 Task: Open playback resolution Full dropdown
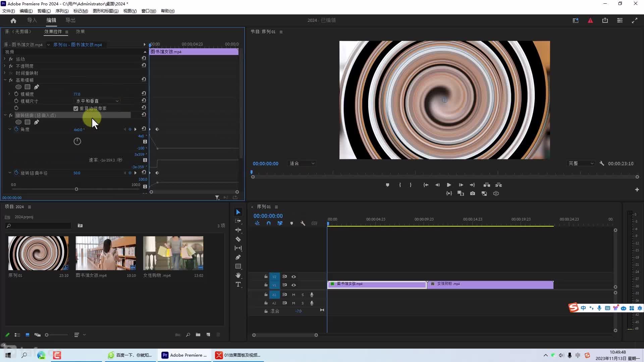pyautogui.click(x=581, y=163)
